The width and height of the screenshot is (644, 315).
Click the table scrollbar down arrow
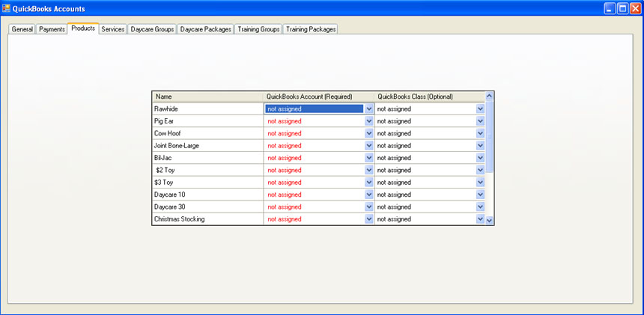[489, 220]
